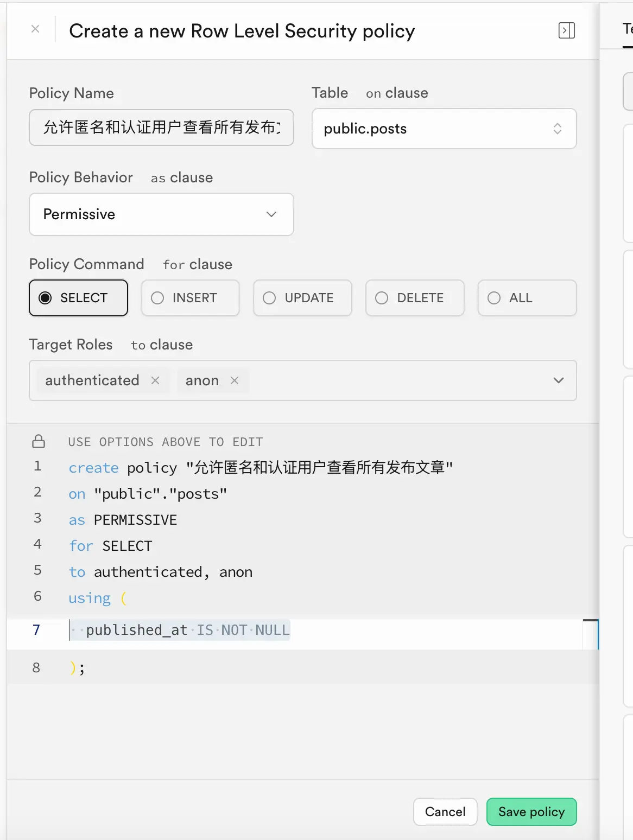Select the DELETE policy command
The image size is (633, 840).
pos(415,298)
